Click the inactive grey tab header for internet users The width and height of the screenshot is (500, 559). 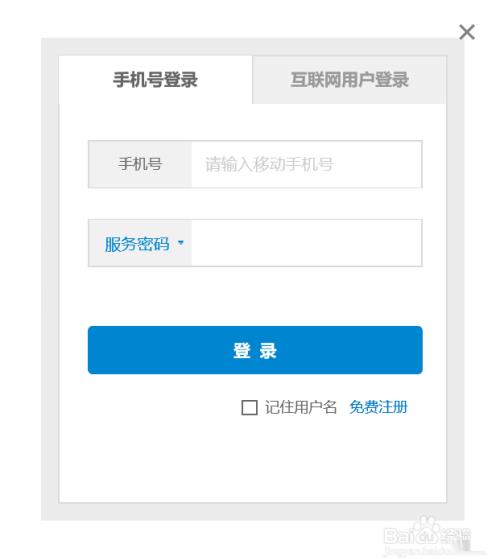pyautogui.click(x=349, y=80)
